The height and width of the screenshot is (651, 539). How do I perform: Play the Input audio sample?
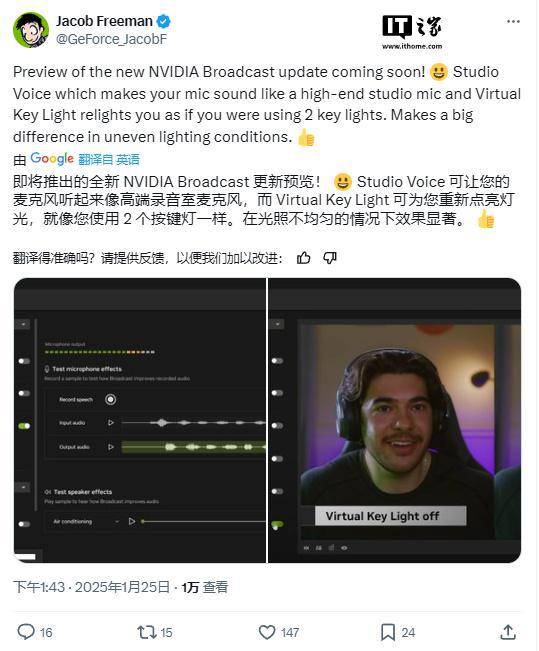[110, 423]
